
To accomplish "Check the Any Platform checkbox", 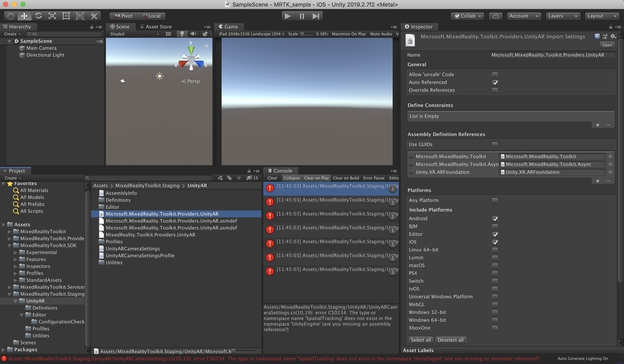I will [495, 200].
